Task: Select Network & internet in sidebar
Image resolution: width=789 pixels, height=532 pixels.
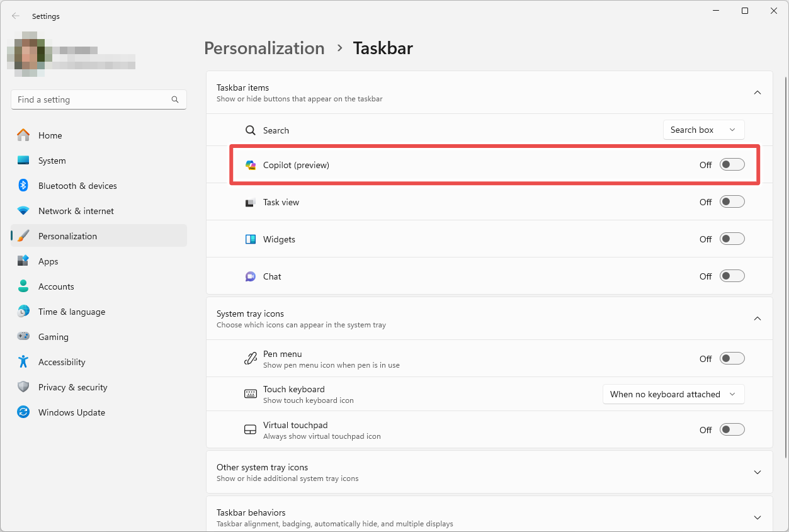Action: point(99,211)
